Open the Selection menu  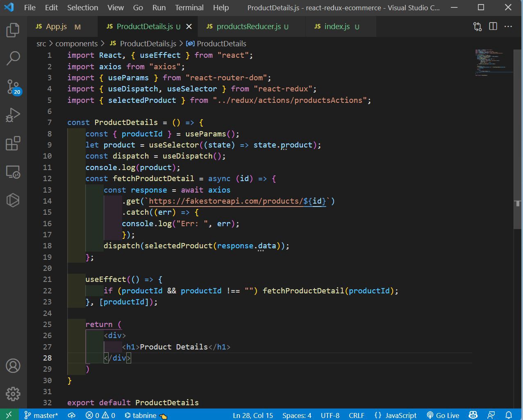pyautogui.click(x=83, y=7)
